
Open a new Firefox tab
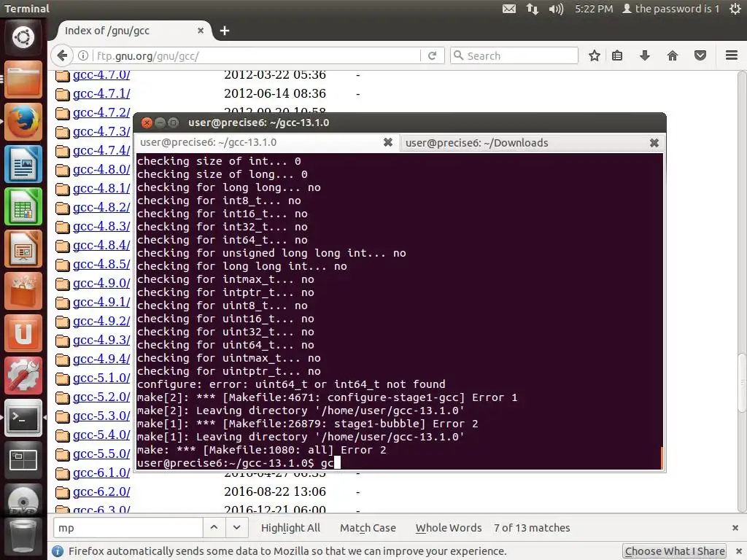tap(225, 31)
